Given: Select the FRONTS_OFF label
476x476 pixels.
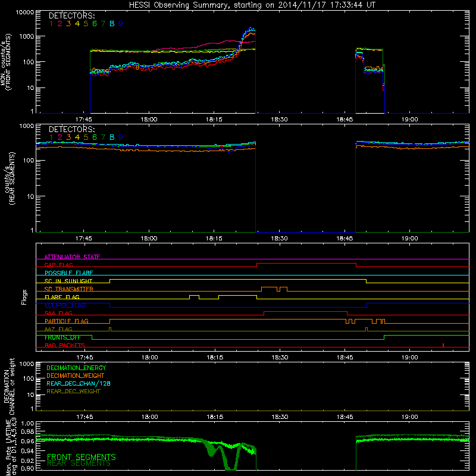Looking at the screenshot, I should tap(62, 337).
